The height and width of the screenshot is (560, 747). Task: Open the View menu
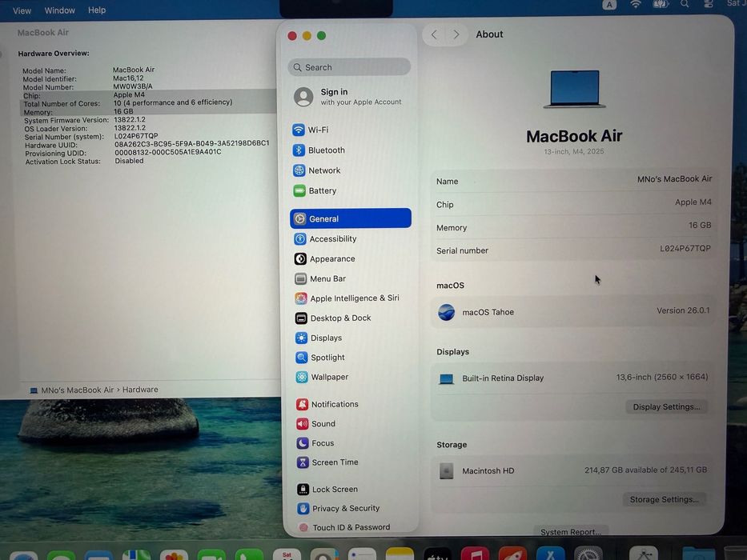coord(22,10)
